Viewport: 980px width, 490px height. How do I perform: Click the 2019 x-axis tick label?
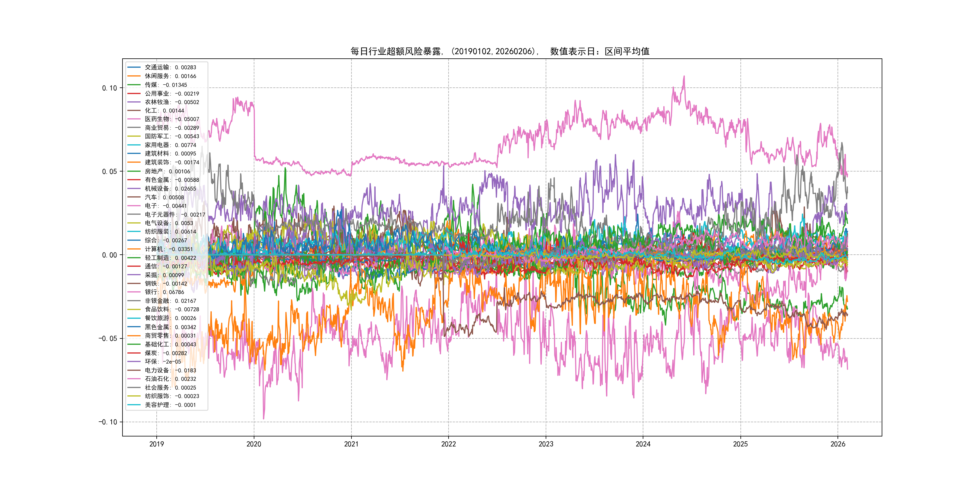156,444
